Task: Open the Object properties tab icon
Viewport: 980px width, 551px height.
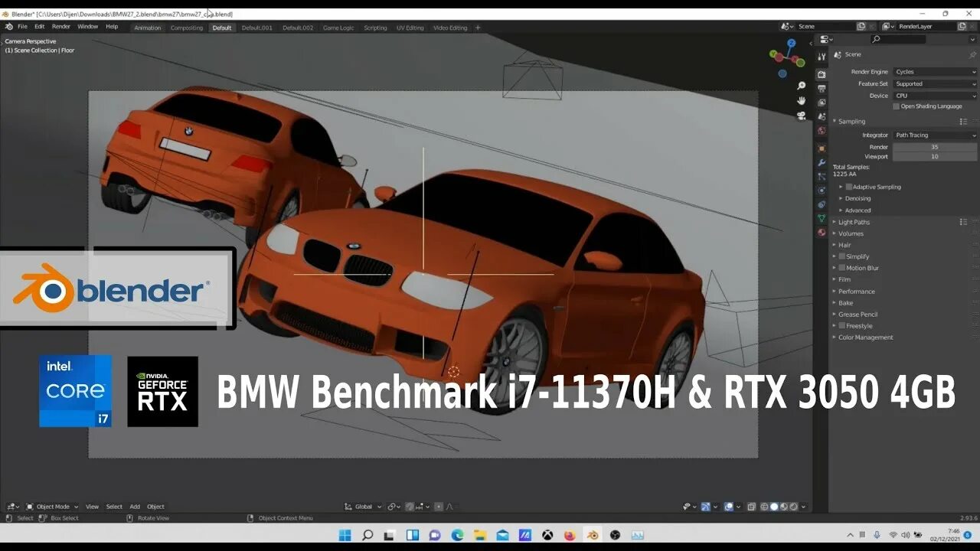Action: (x=822, y=148)
